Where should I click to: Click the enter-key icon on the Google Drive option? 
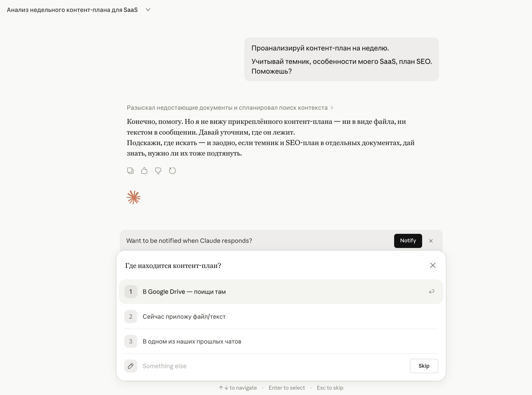[431, 292]
